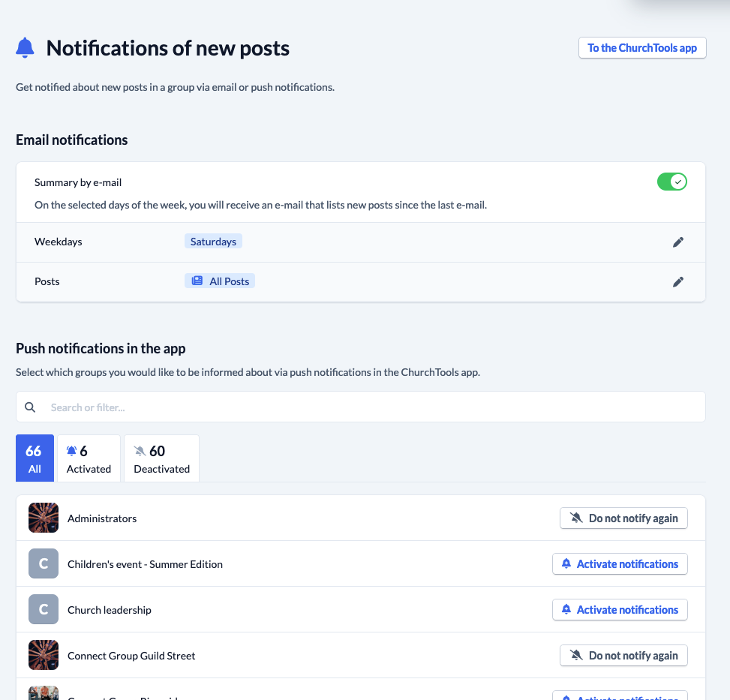This screenshot has height=700, width=730.
Task: Click the Administrators group avatar
Action: coord(44,518)
